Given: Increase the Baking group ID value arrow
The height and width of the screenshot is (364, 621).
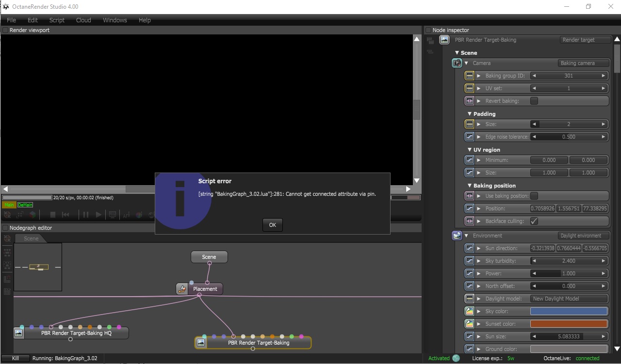Looking at the screenshot, I should pos(604,76).
